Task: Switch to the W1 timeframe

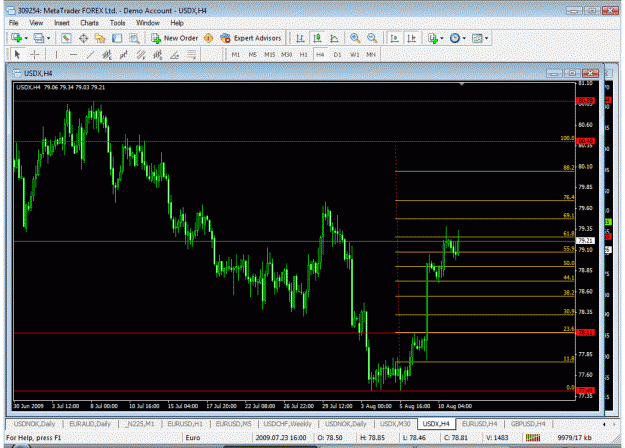Action: (354, 55)
